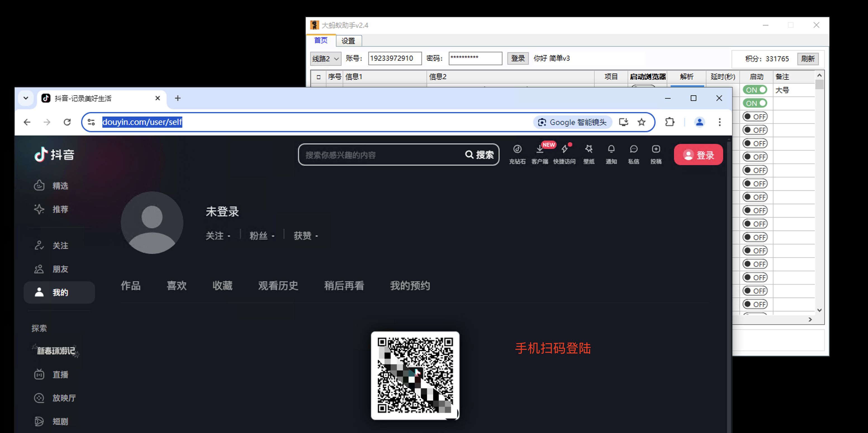
Task: Bookmark page with the star icon
Action: pyautogui.click(x=641, y=122)
